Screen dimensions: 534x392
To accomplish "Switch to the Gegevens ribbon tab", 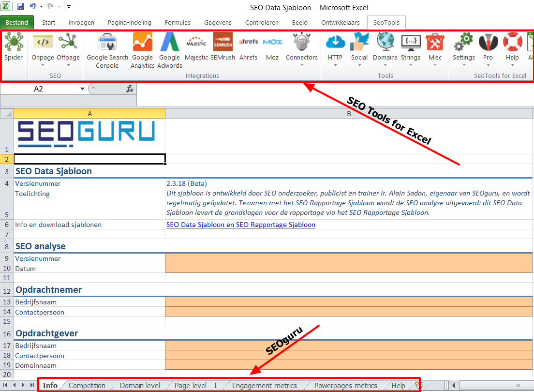I will [x=218, y=22].
